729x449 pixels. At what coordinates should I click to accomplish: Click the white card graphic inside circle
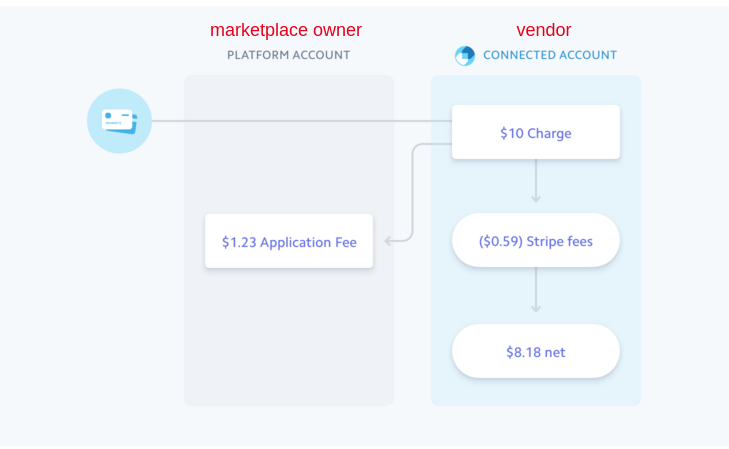point(119,121)
